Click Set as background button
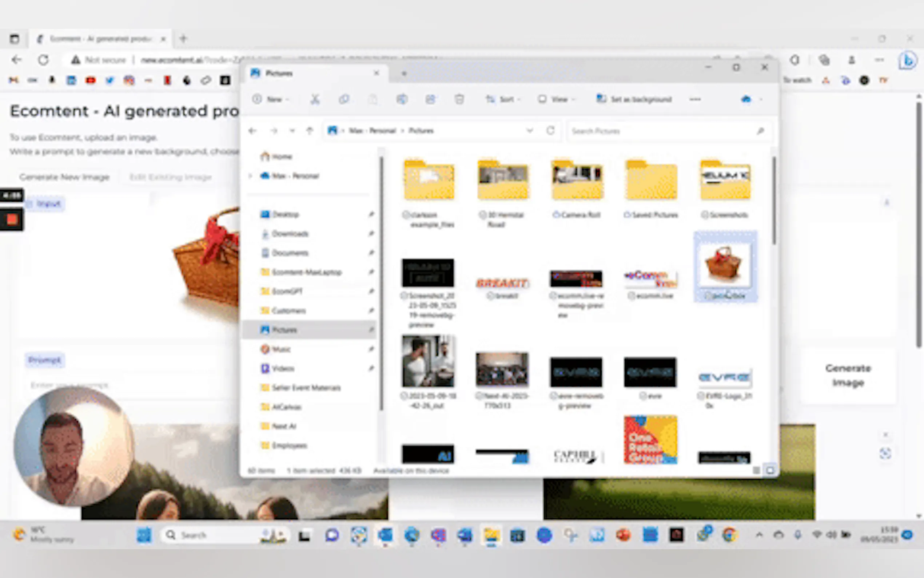This screenshot has height=578, width=924. (x=634, y=99)
